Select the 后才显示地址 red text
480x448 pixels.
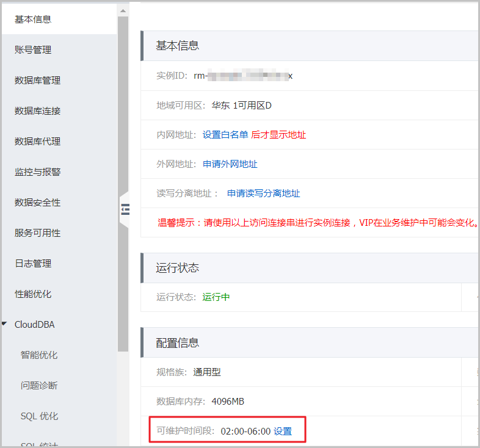[x=278, y=135]
